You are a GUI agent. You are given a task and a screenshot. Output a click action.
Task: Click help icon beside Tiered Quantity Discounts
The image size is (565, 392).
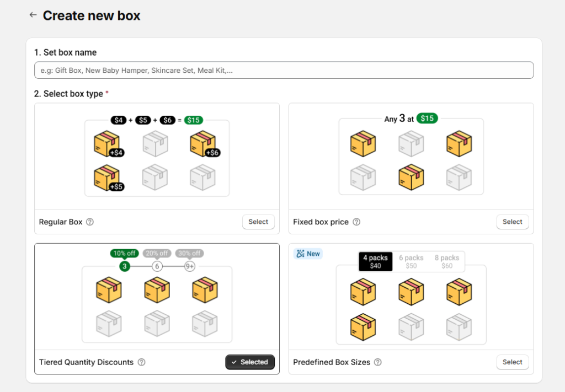point(141,362)
